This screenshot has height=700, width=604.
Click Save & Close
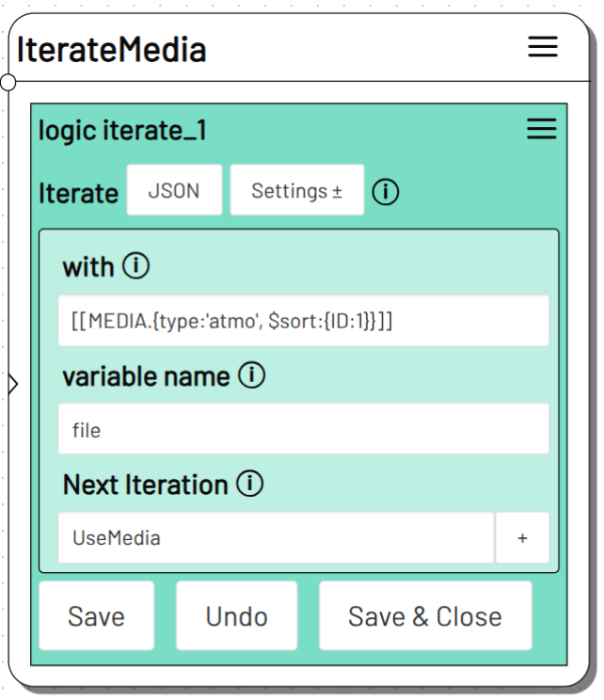424,616
